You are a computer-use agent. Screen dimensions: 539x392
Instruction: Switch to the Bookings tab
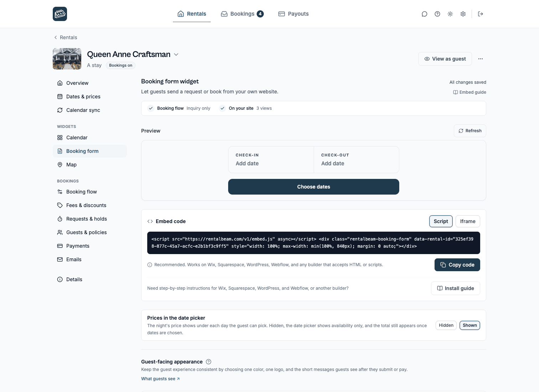[242, 14]
